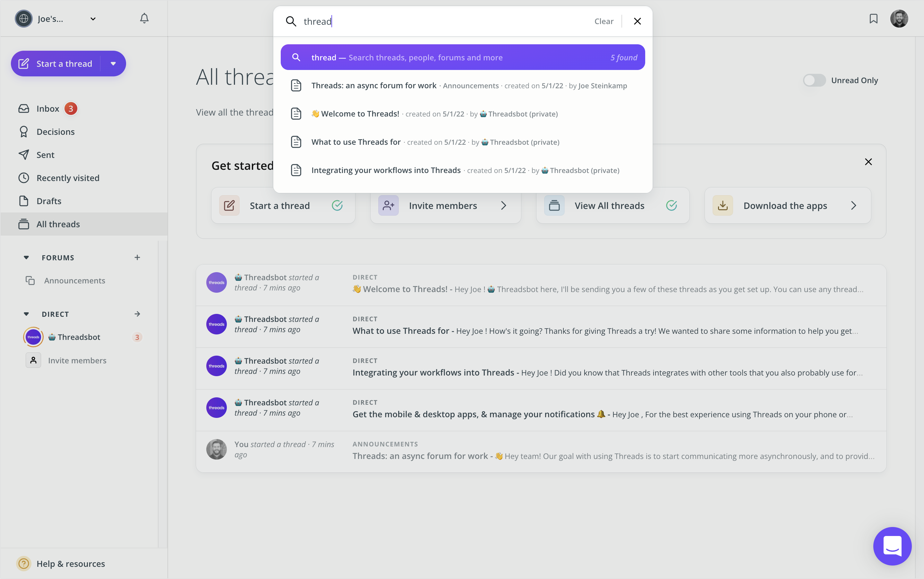
Task: Collapse the FORUMS section
Action: [26, 257]
